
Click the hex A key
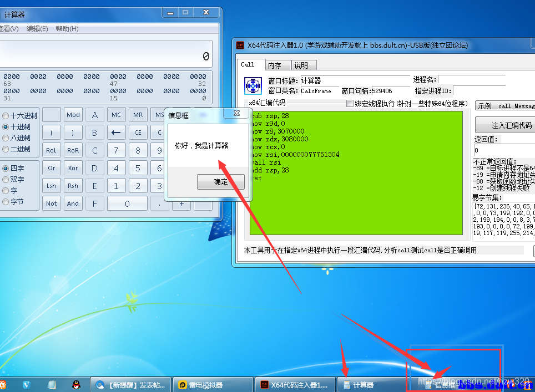point(95,115)
